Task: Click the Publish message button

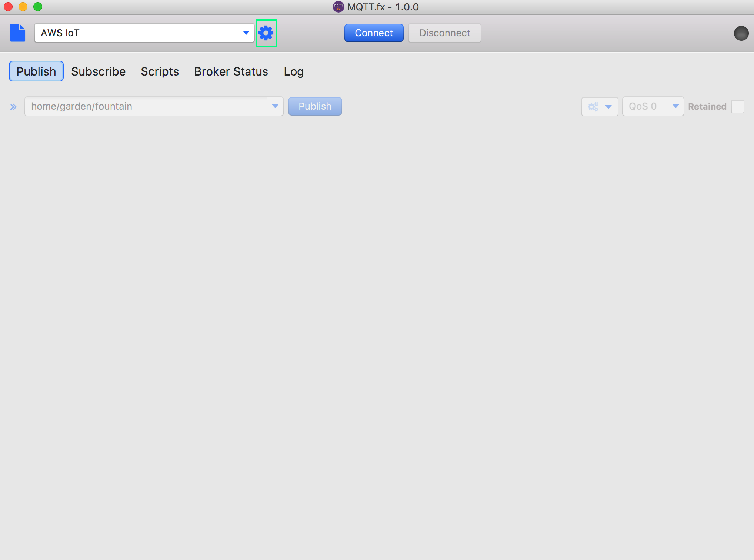Action: point(315,106)
